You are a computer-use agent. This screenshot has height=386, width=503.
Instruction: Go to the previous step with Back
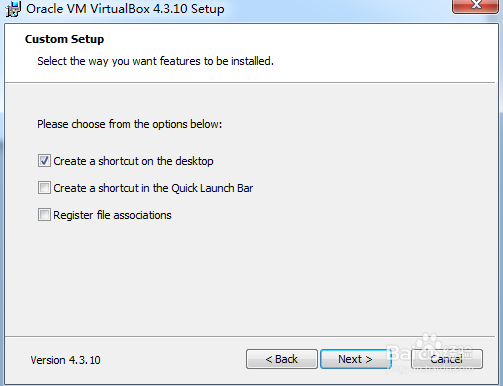point(282,359)
